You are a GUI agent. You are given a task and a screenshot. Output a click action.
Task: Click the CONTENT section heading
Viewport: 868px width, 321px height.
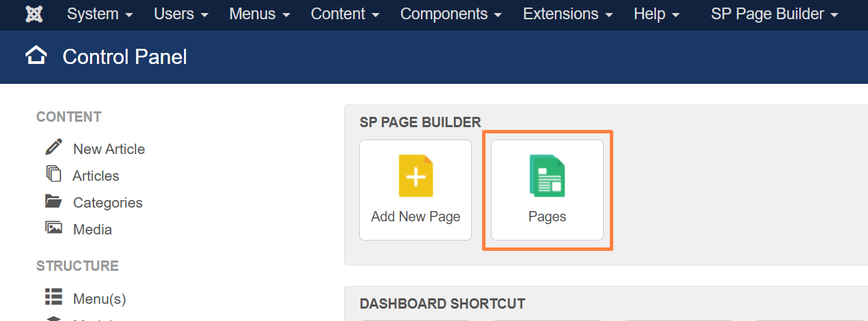(69, 117)
